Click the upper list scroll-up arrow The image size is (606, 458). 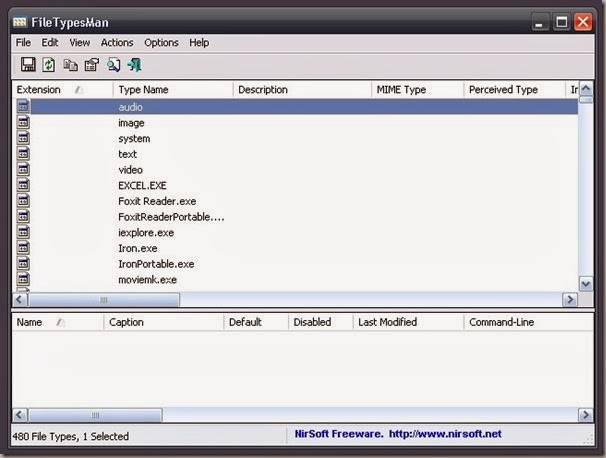click(586, 89)
